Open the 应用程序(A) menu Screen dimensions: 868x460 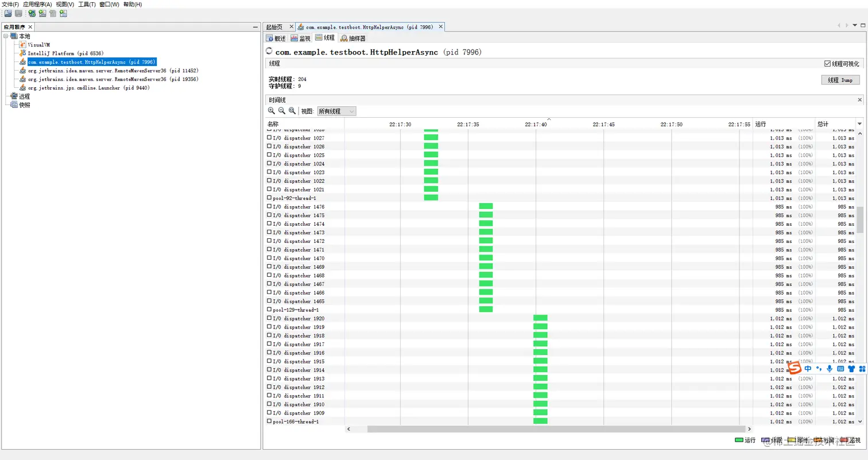coord(37,4)
